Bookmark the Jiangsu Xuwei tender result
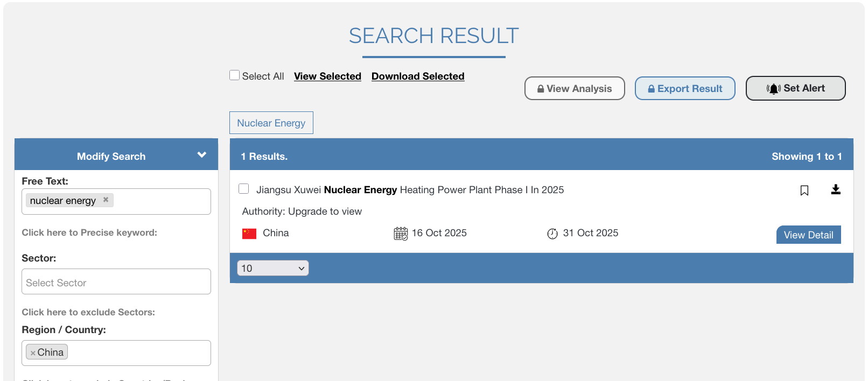The image size is (868, 381). [x=804, y=190]
